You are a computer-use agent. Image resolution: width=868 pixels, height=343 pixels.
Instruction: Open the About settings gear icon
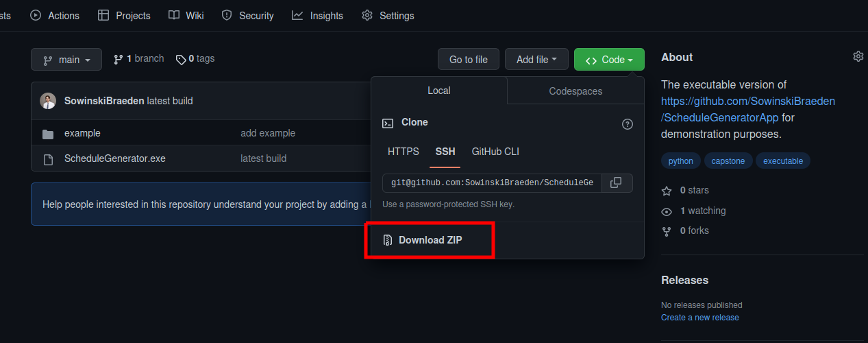858,56
